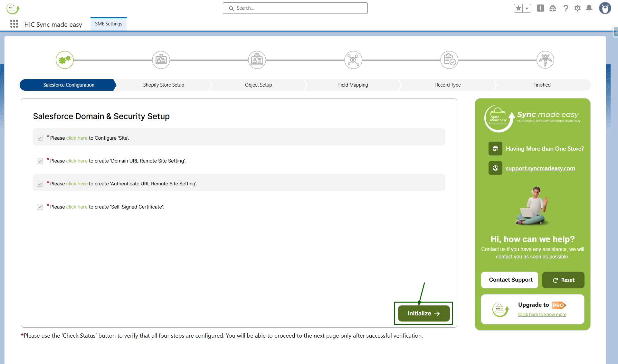Go to the Finished step

(542, 85)
